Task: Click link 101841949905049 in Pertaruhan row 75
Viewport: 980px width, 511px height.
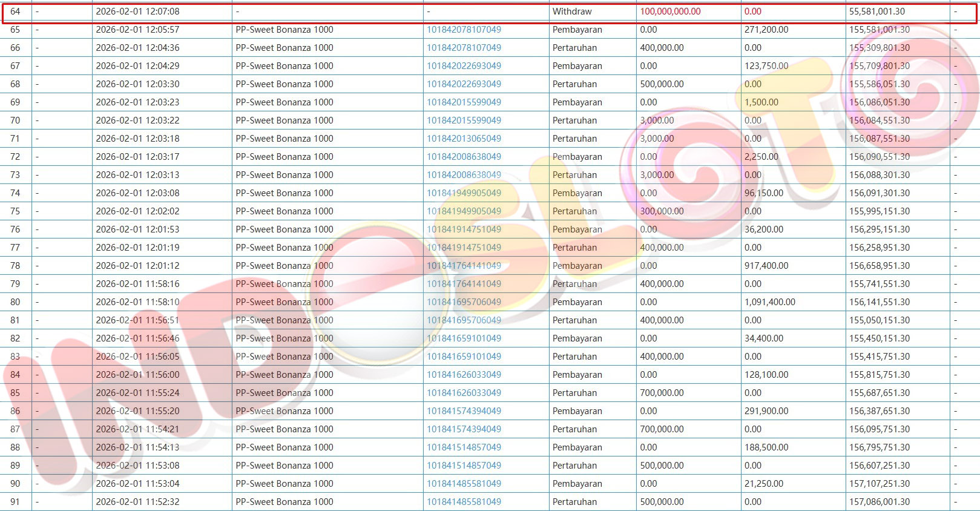Action: pos(464,211)
